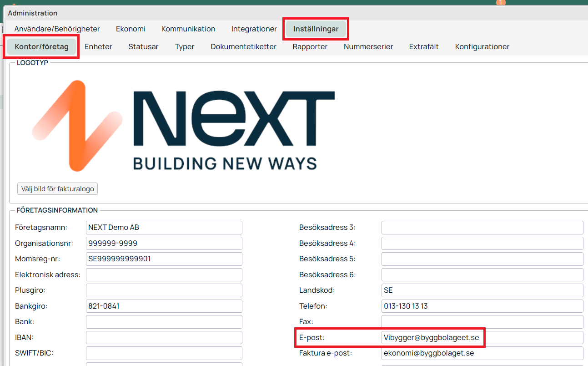Select the Besöksadress 5 field
Viewport: 588px width, 366px height.
pos(482,259)
